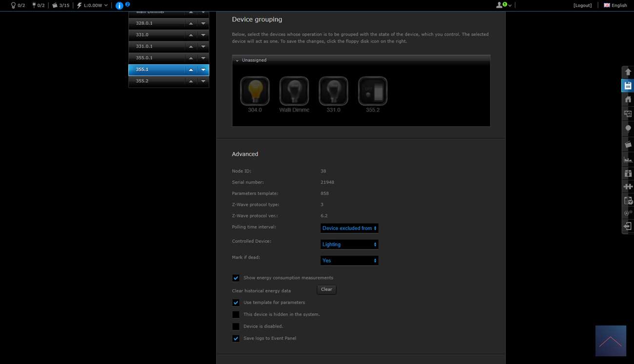Open the Controlled Device dropdown
The width and height of the screenshot is (634, 364).
[x=349, y=244]
